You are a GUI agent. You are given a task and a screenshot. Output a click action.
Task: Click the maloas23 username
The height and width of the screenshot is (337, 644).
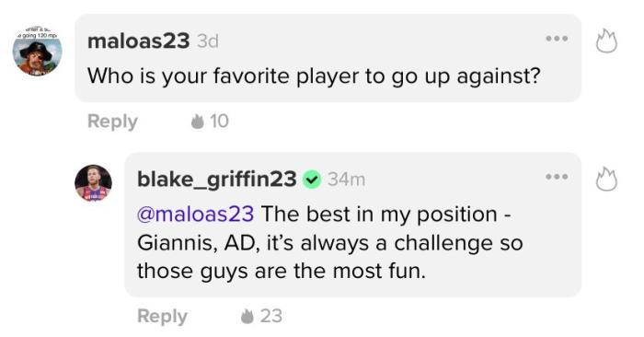[x=138, y=41]
